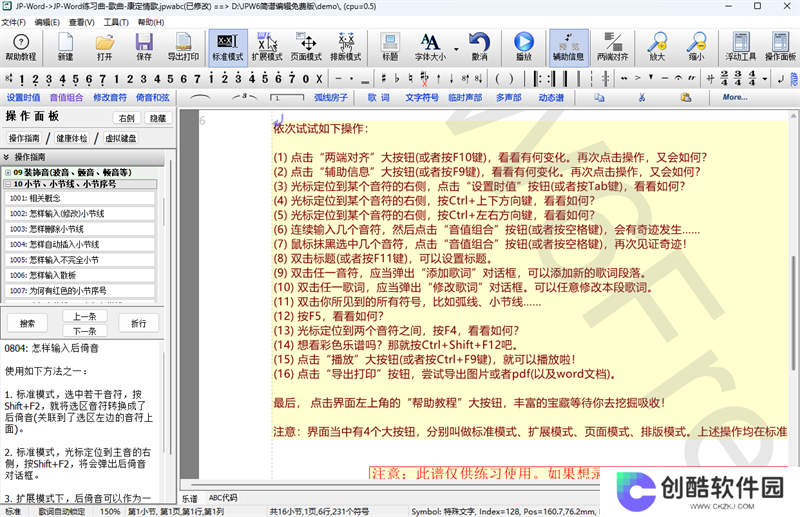
Task: Switch to the 乐谱 tab
Action: (x=190, y=499)
